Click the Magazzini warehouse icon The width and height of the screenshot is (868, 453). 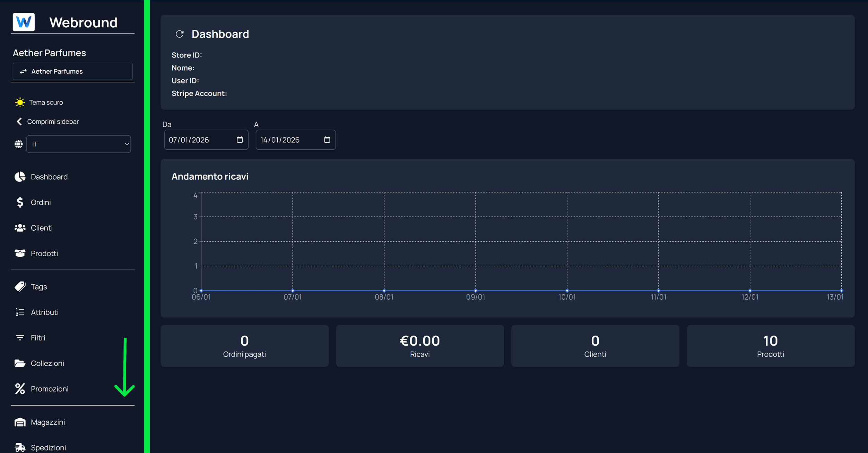(x=20, y=422)
